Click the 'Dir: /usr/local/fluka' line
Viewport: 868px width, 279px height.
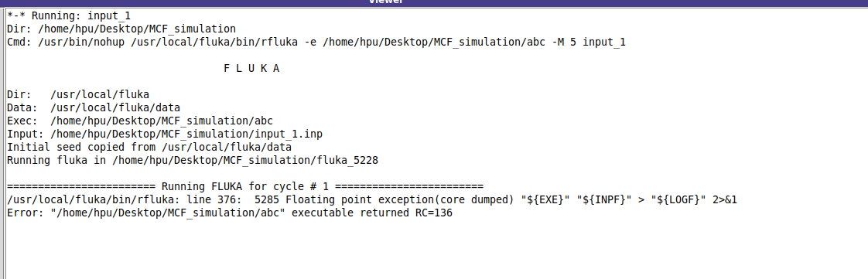[78, 95]
